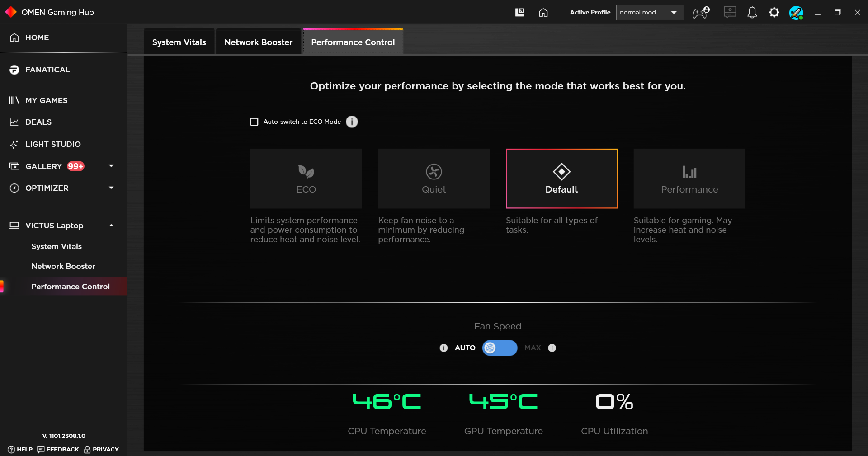Click the AUTO fan speed label
Screen dimensions: 868x456
click(x=465, y=348)
